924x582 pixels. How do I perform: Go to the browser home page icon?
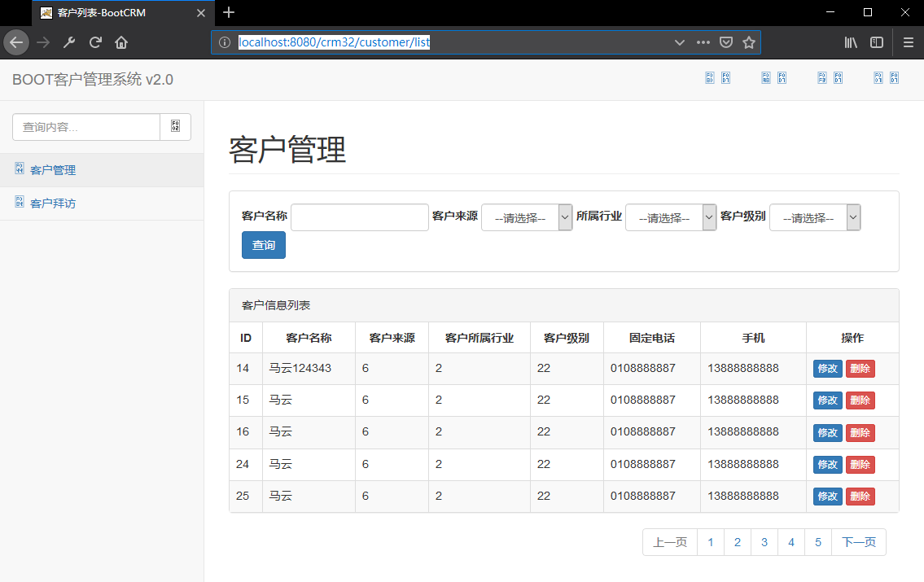121,42
